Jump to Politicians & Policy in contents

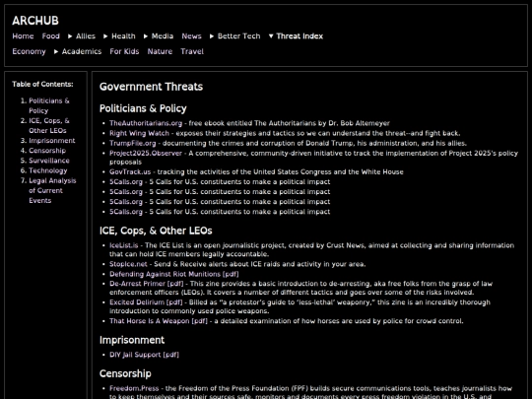49,105
